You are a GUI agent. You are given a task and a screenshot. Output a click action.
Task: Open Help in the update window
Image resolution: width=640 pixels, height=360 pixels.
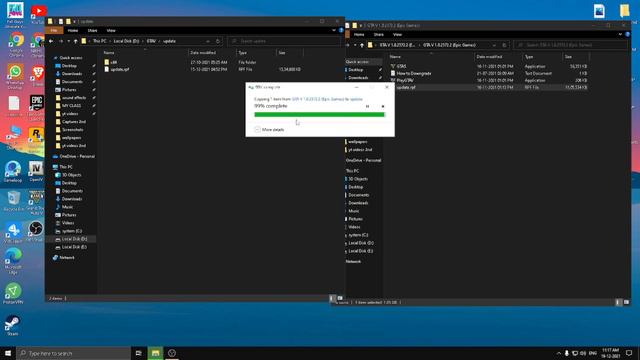(x=341, y=31)
